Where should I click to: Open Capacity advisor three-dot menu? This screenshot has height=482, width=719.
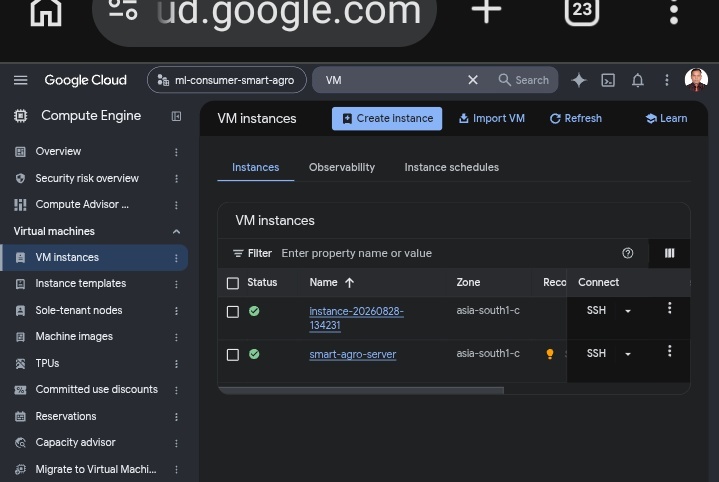click(176, 443)
